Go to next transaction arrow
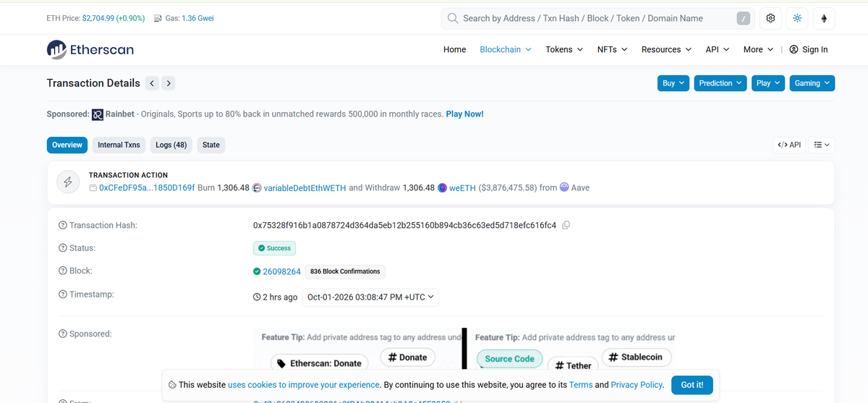 (x=168, y=83)
